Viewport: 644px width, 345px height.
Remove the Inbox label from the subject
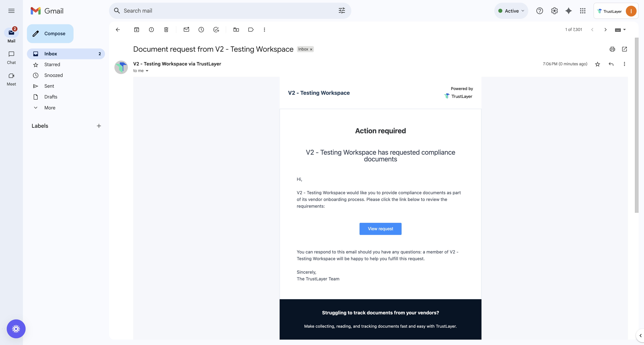[x=311, y=49]
